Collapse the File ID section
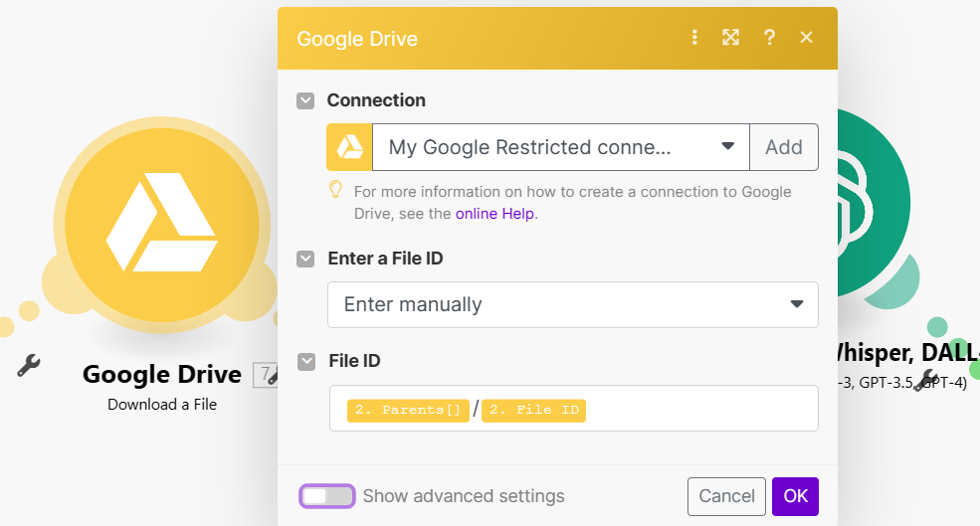This screenshot has height=526, width=980. 305,361
